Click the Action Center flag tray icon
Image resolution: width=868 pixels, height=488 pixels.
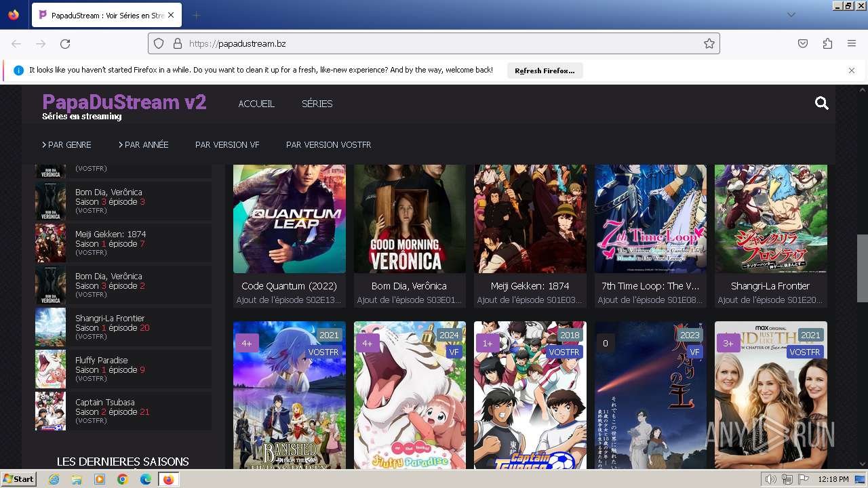804,479
